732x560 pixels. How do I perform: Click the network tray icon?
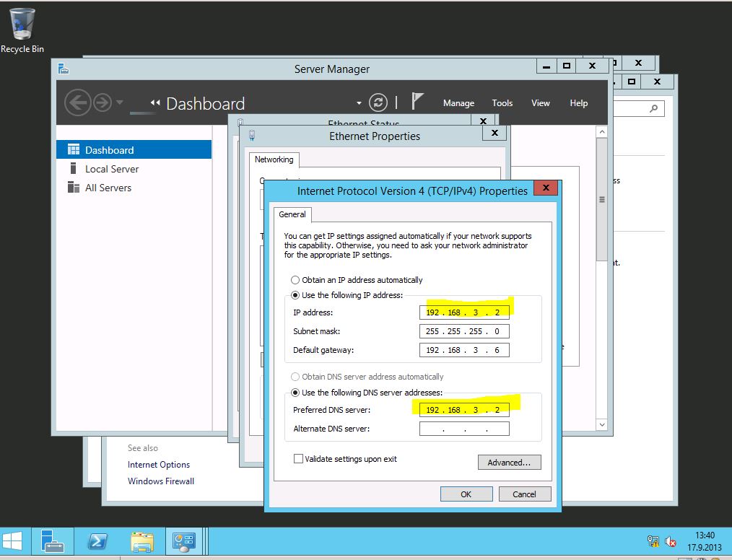pos(653,541)
